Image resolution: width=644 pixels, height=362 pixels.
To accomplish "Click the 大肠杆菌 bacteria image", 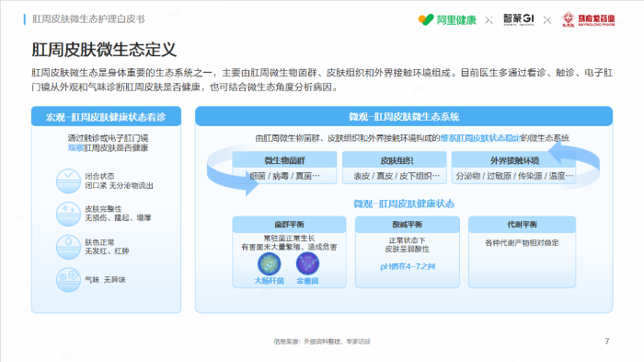I will click(x=269, y=263).
